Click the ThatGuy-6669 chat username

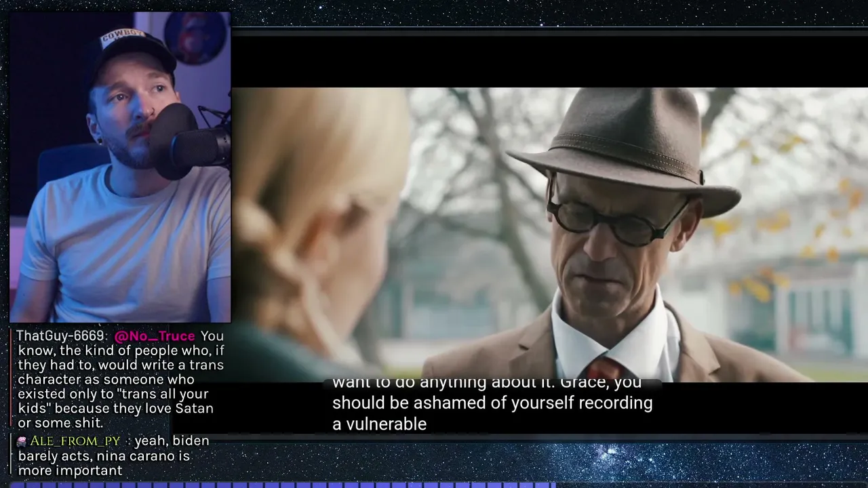60,336
